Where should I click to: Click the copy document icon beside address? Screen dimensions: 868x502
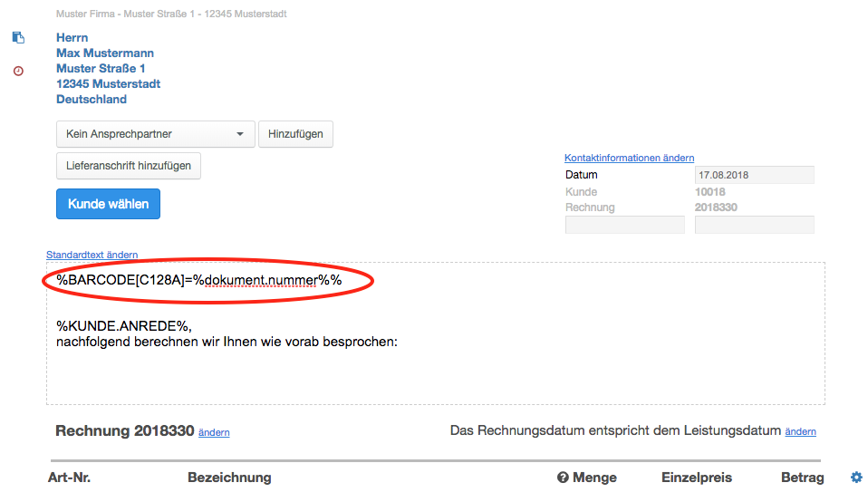18,38
